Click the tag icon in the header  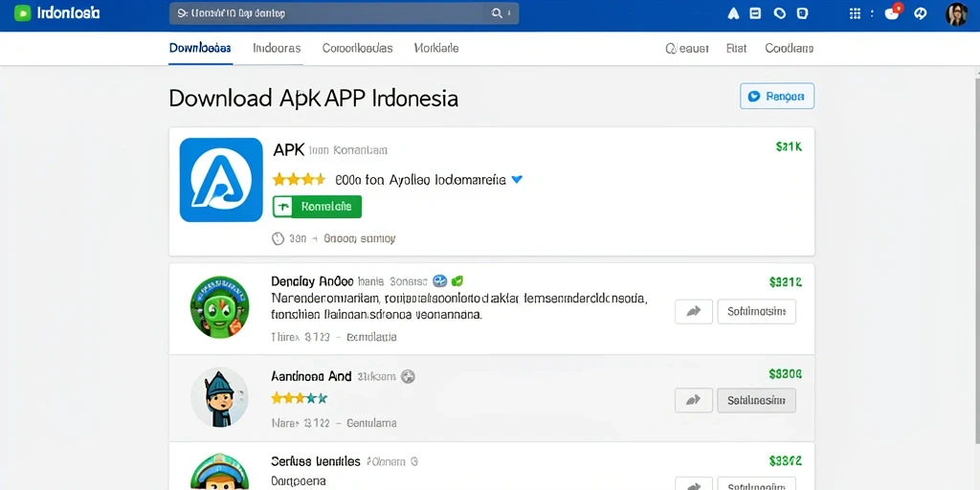[x=779, y=13]
